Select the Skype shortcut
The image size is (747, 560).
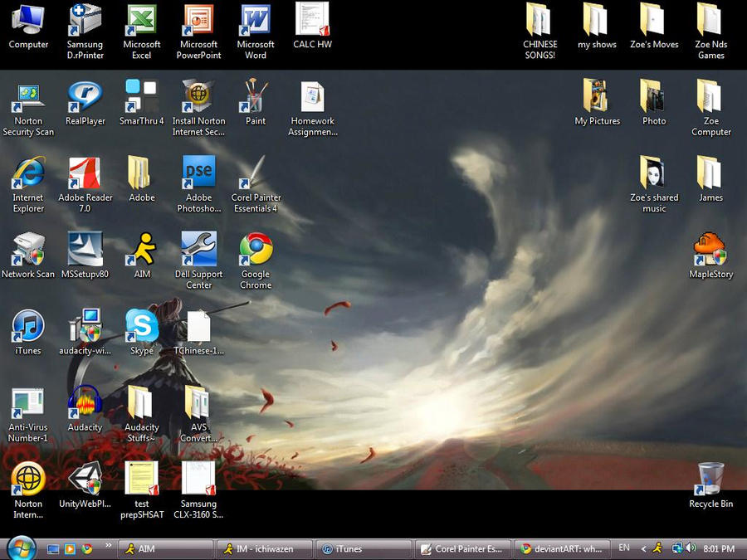[141, 333]
